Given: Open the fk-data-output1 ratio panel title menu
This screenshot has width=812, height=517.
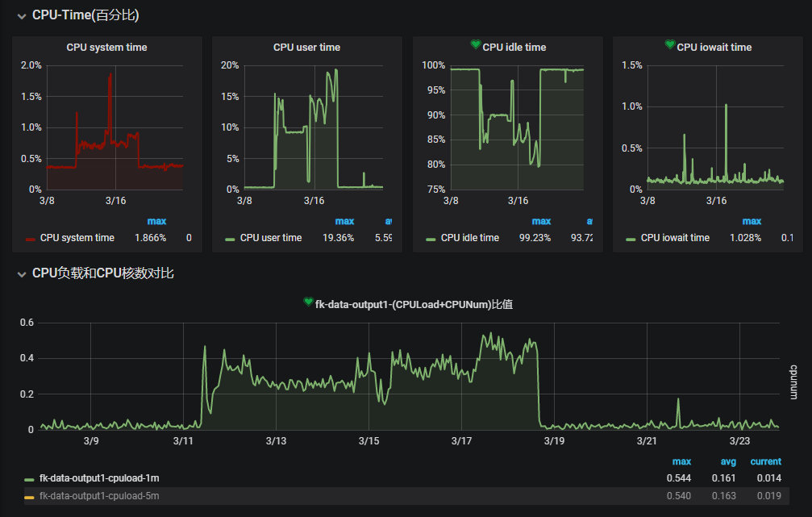Looking at the screenshot, I should pos(414,305).
